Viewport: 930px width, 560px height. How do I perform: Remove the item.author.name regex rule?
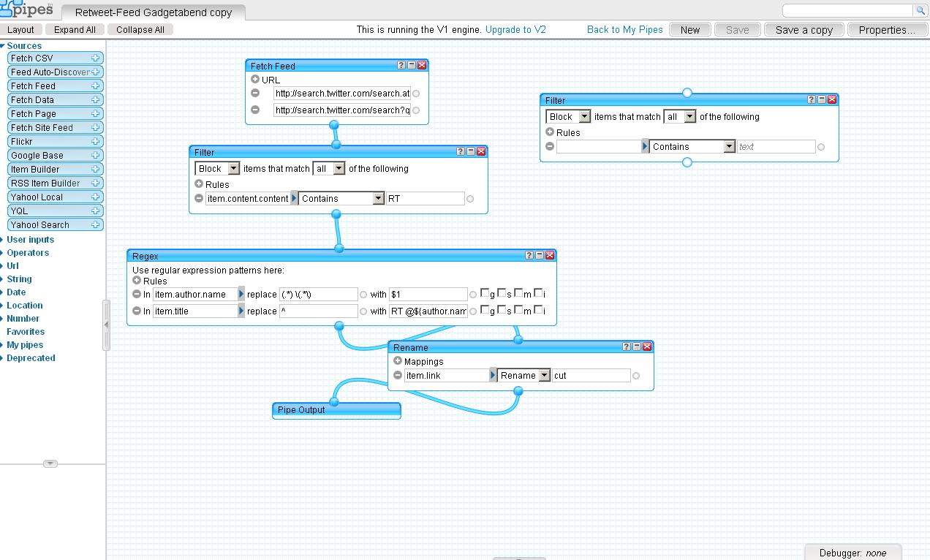[x=137, y=294]
